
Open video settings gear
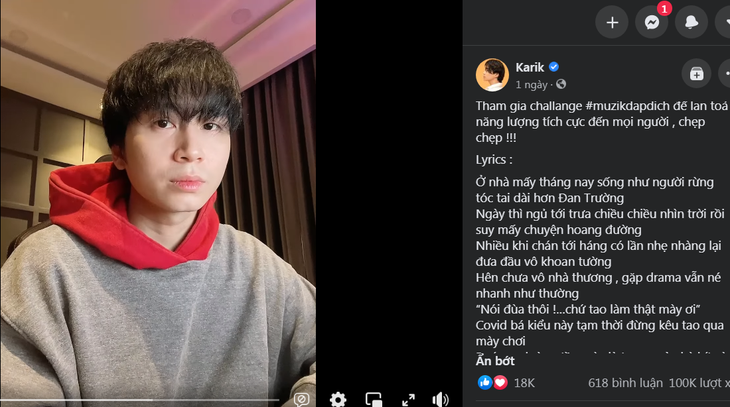[x=338, y=399]
